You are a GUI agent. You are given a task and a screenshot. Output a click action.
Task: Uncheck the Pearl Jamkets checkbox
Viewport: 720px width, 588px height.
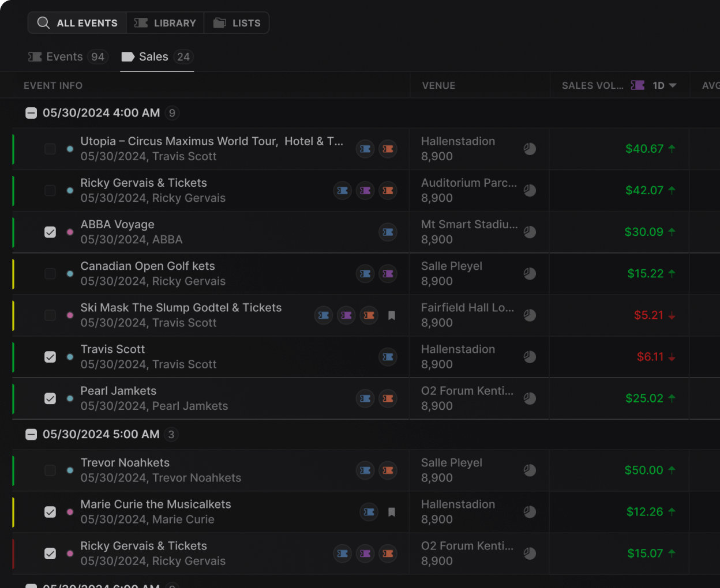(x=50, y=398)
